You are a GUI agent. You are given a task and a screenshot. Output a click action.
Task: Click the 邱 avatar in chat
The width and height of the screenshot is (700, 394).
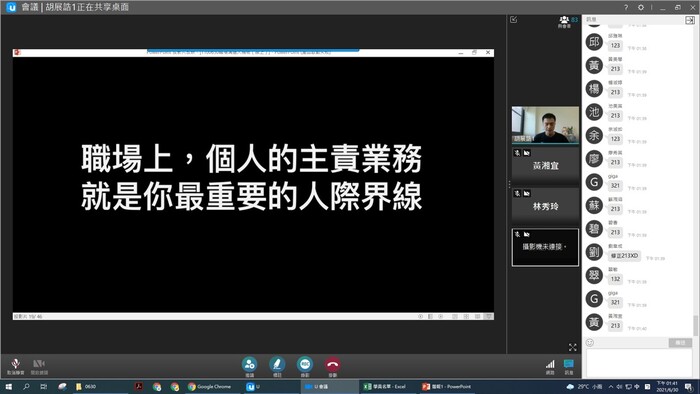pos(594,42)
